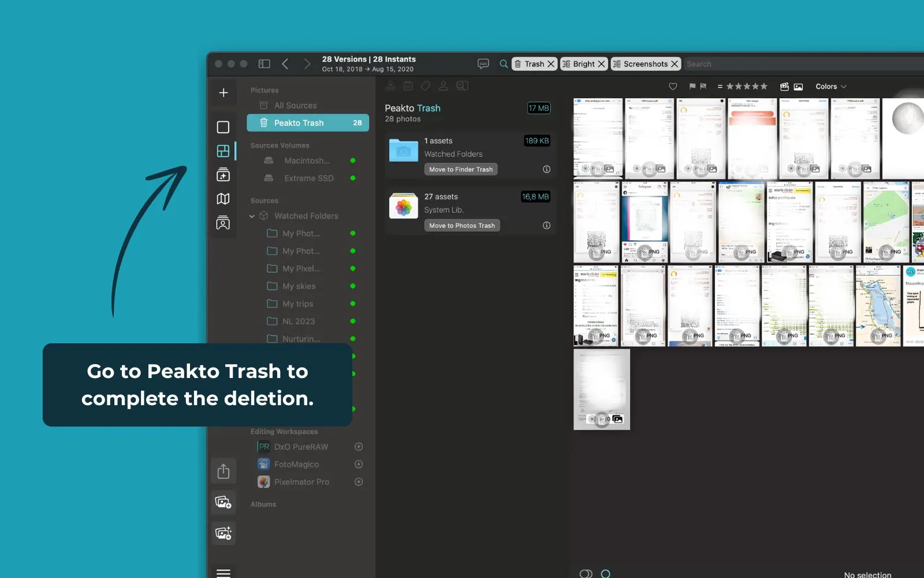924x578 pixels.
Task: Click the 17 MB size badge
Action: [539, 108]
